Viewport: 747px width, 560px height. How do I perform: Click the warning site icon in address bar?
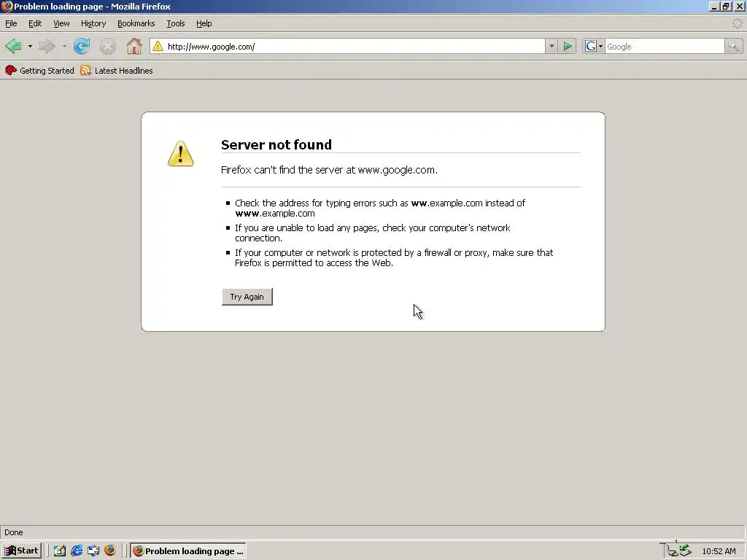point(158,46)
